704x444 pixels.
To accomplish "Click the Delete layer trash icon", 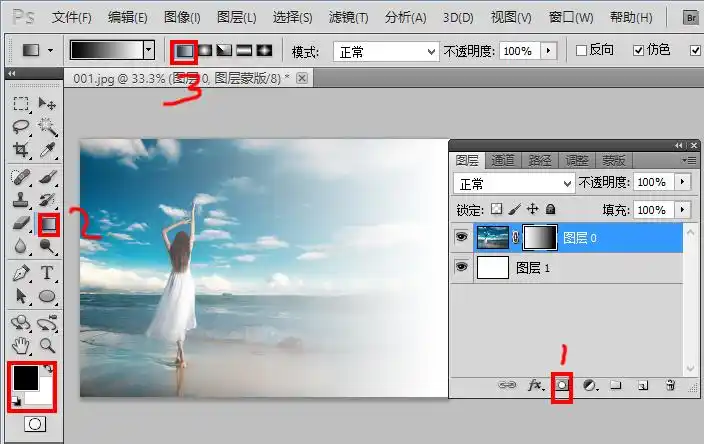I will click(670, 385).
